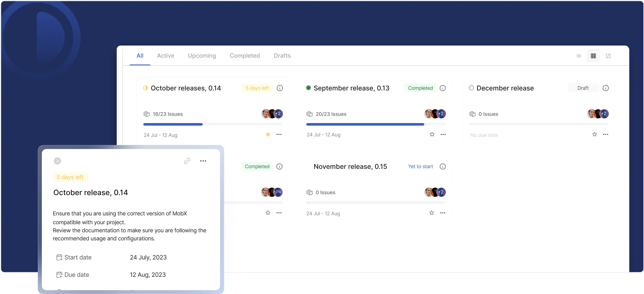Click member avatars on December release
The width and height of the screenshot is (644, 294).
(598, 114)
